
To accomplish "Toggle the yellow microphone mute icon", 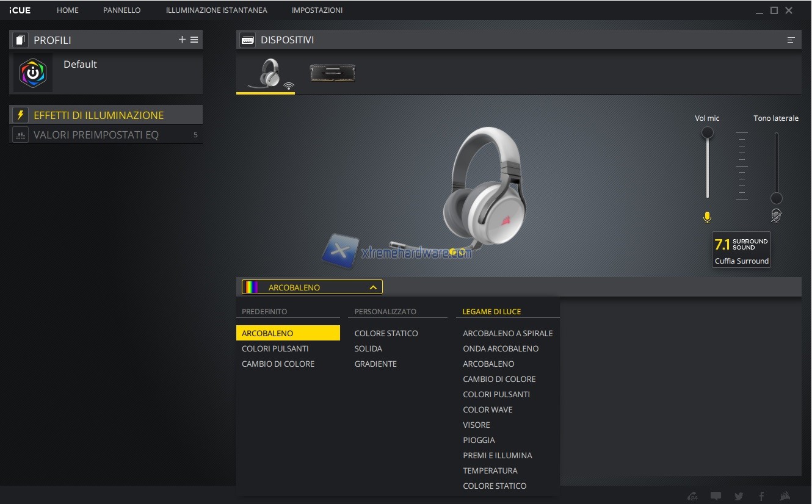I will coord(707,217).
